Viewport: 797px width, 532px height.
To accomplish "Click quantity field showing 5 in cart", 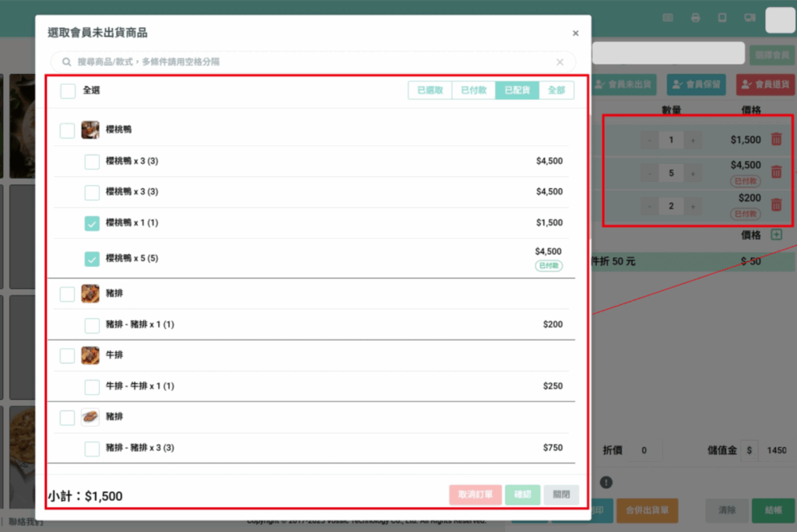I will coord(671,173).
